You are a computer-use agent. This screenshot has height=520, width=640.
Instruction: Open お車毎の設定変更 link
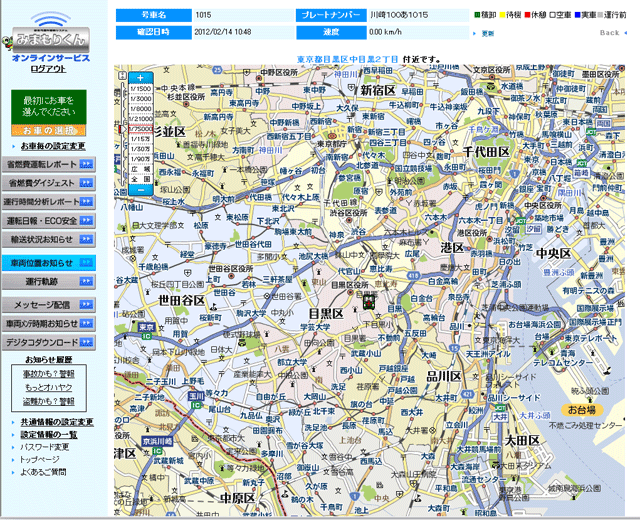click(x=53, y=146)
